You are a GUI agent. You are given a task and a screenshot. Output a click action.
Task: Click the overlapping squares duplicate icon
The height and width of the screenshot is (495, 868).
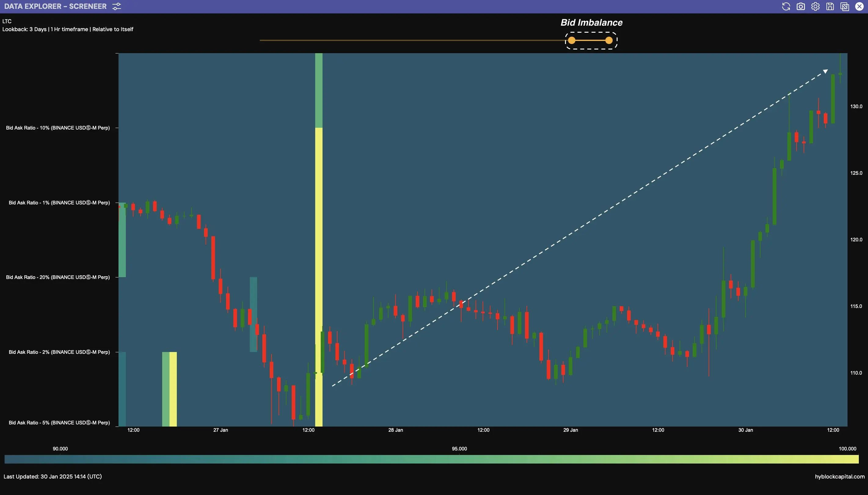pyautogui.click(x=844, y=6)
